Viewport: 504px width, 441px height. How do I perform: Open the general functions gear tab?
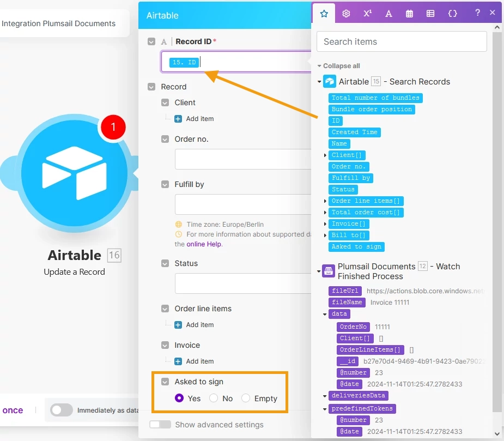click(x=346, y=14)
